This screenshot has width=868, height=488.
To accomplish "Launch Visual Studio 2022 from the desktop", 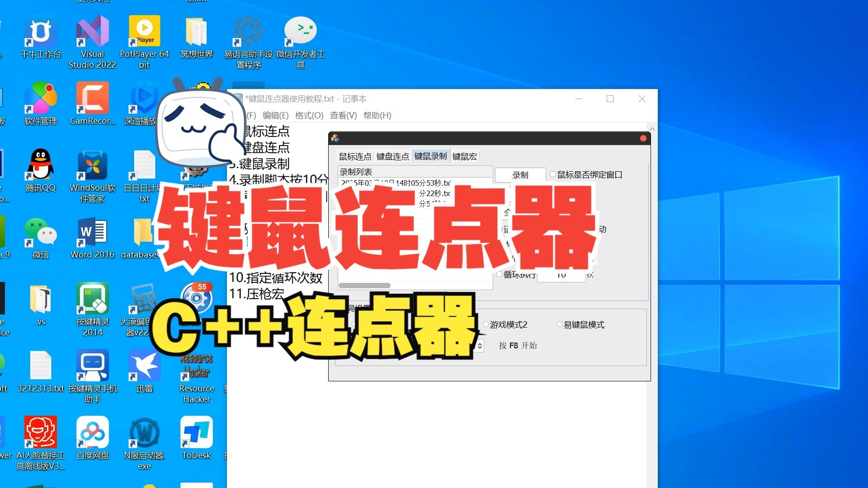I will [92, 42].
